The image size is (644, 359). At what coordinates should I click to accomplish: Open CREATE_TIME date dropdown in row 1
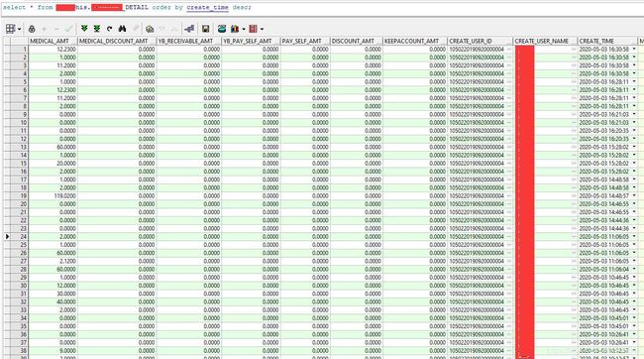634,50
